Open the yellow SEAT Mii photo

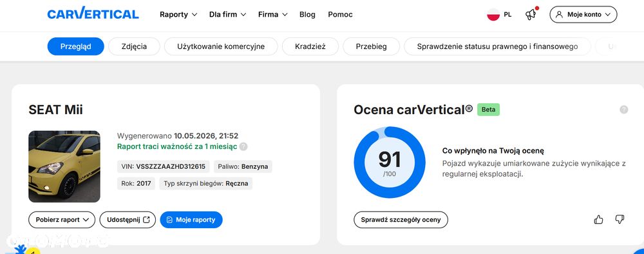pos(64,166)
